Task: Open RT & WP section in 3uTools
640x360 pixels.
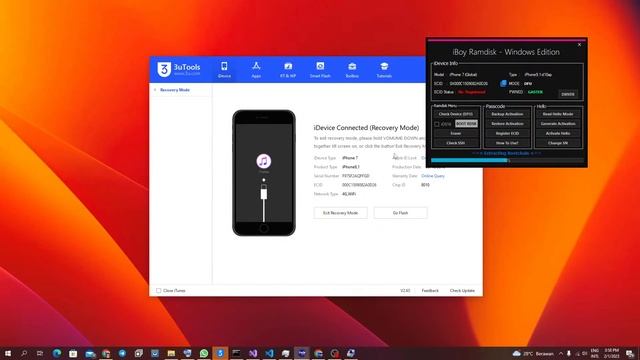Action: pos(288,69)
